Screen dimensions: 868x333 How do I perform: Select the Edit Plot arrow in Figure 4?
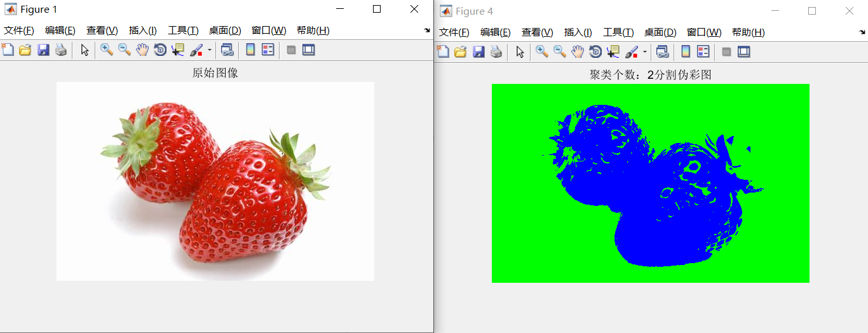click(520, 51)
